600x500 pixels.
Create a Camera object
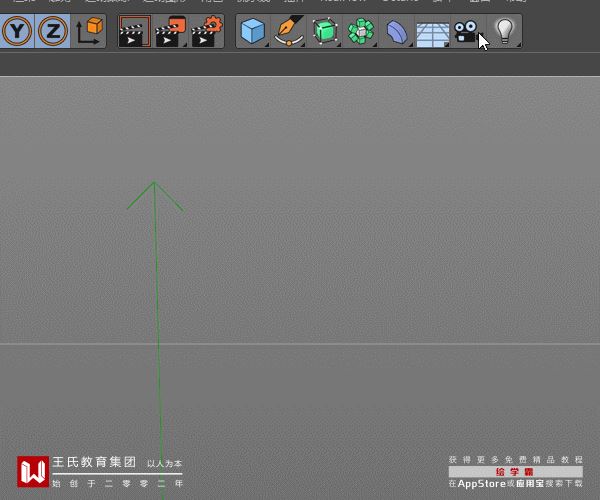tap(468, 31)
